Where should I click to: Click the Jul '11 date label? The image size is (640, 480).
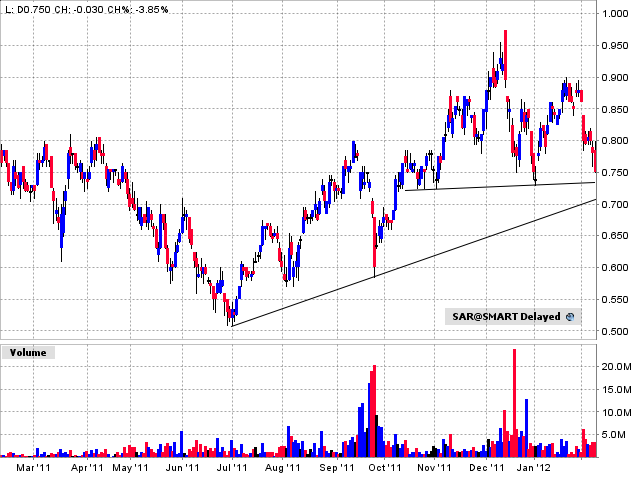tap(232, 468)
